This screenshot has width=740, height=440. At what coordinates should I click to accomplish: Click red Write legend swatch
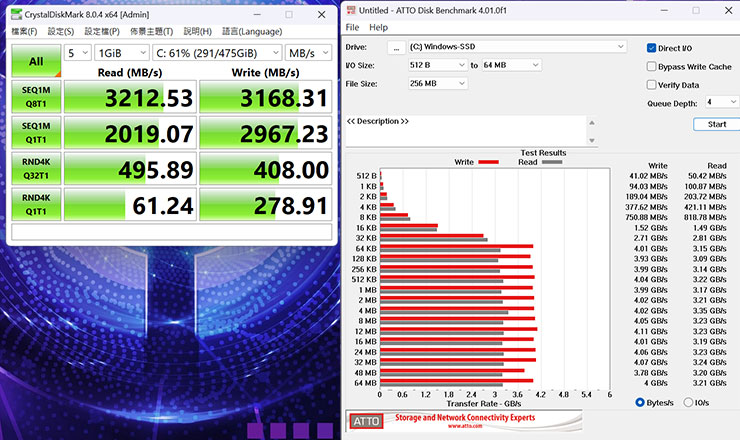pyautogui.click(x=488, y=162)
